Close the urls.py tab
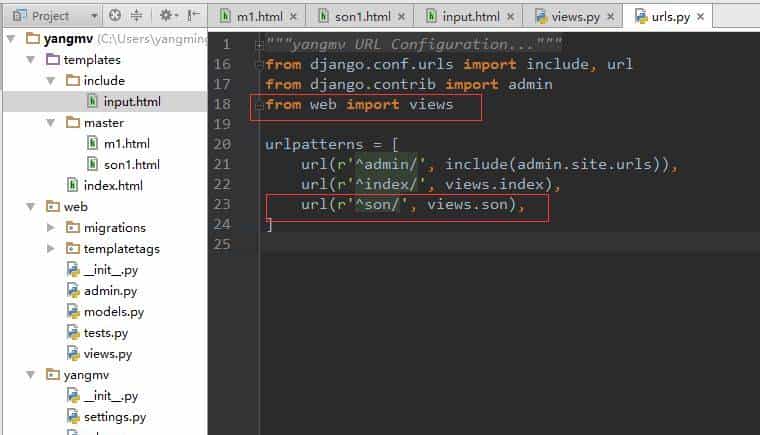The height and width of the screenshot is (435, 760). pos(700,17)
